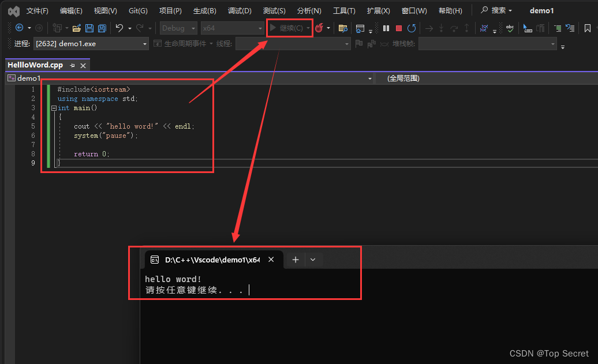
Task: Collapse the main() function outline
Action: tap(54, 108)
